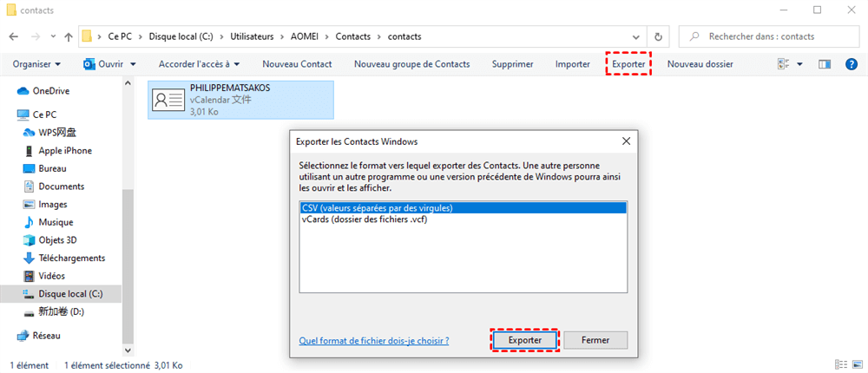Open the help question mark icon
Image resolution: width=868 pixels, height=373 pixels.
[852, 64]
